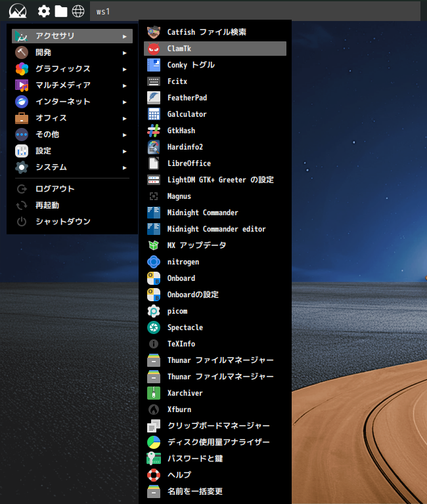Open FeatherPad feather icon
Screen dimensions: 427x504
[x=154, y=98]
